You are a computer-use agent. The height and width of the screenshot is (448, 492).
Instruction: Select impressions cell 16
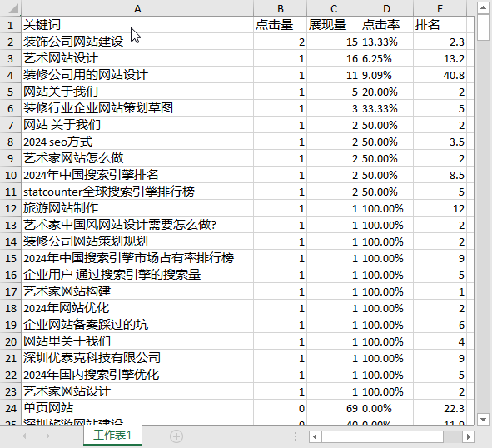(333, 58)
